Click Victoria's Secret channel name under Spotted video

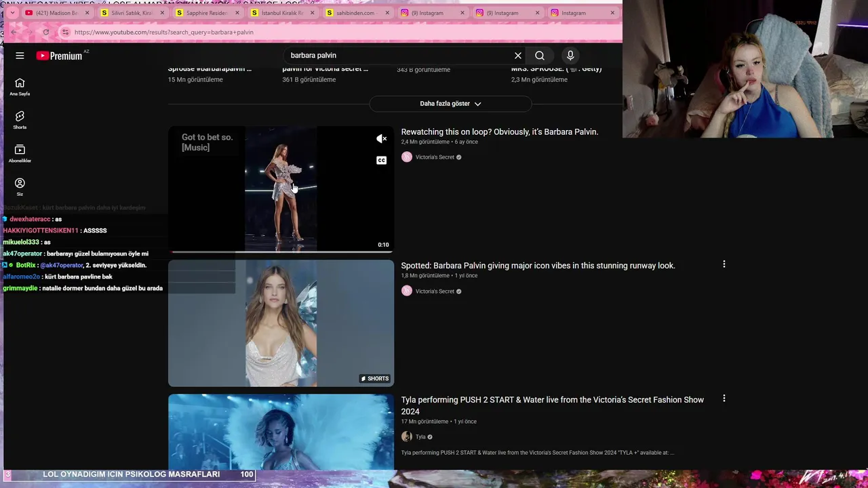point(435,291)
